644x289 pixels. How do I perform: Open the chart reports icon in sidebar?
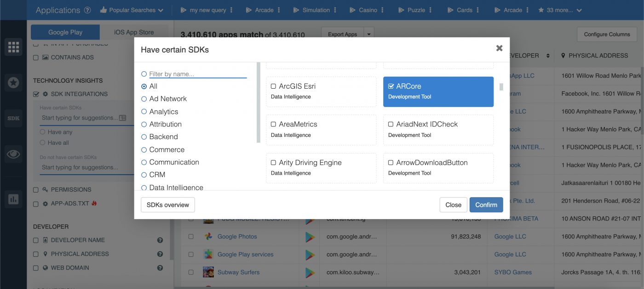pos(13,199)
